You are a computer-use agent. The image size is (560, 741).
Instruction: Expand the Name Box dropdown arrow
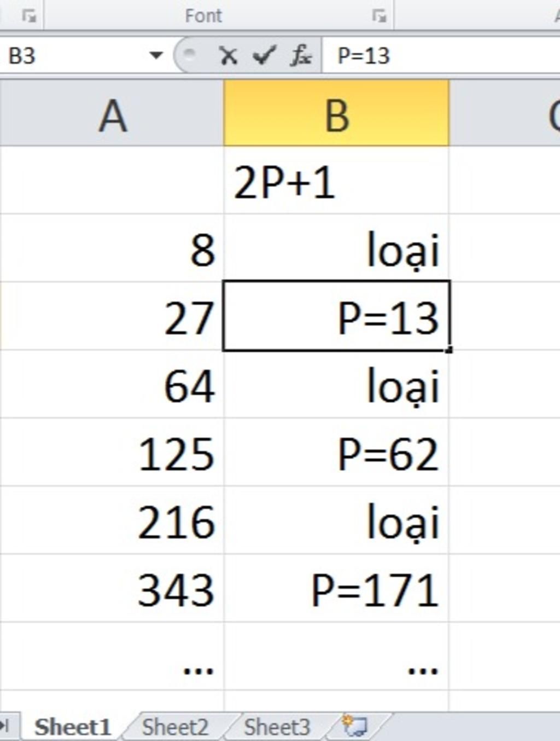tap(156, 55)
